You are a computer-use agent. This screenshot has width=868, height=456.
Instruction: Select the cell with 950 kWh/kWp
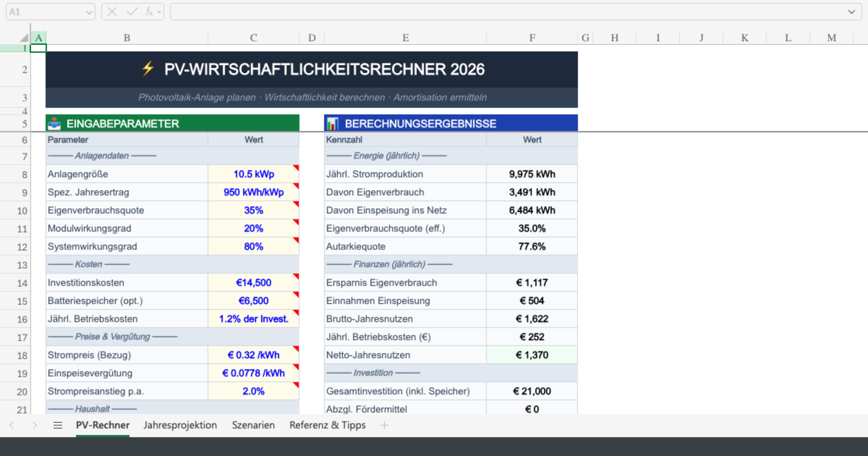click(x=254, y=192)
